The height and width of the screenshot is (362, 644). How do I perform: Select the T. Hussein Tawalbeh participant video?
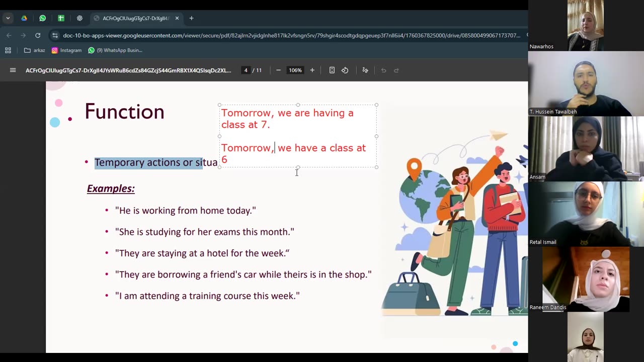(x=586, y=83)
